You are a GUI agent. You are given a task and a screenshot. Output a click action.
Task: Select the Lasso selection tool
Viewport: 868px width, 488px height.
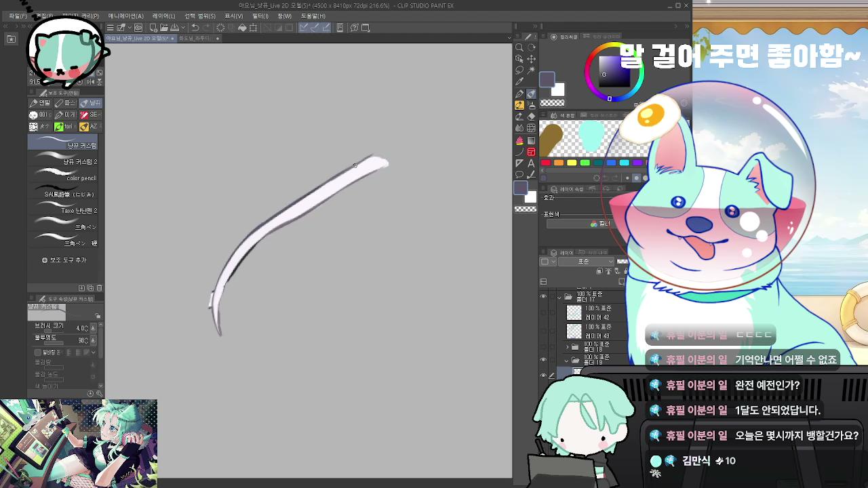pyautogui.click(x=519, y=70)
